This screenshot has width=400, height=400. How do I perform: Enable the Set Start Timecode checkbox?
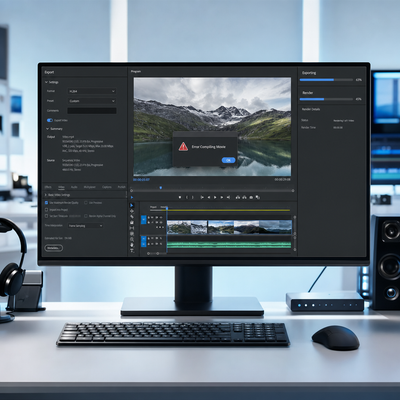46,216
